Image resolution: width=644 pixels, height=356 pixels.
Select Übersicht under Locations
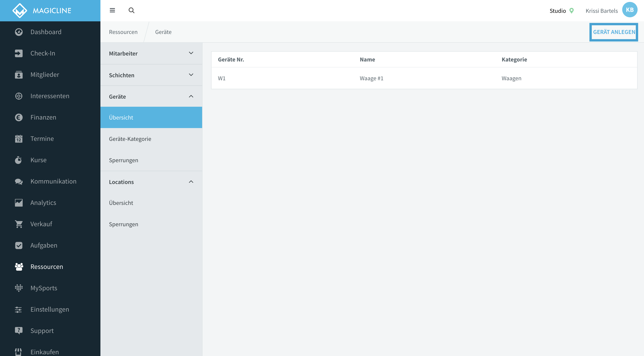tap(151, 203)
